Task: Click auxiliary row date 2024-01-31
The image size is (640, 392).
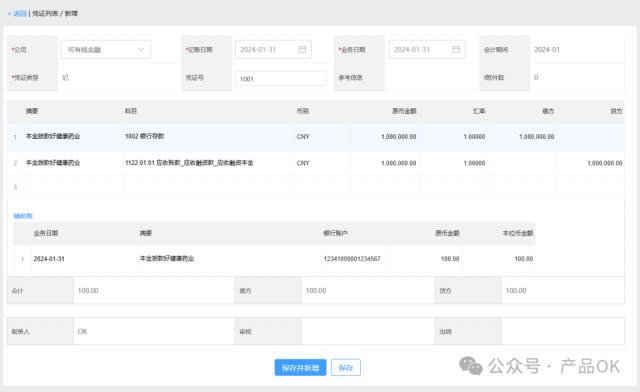Action: point(49,258)
